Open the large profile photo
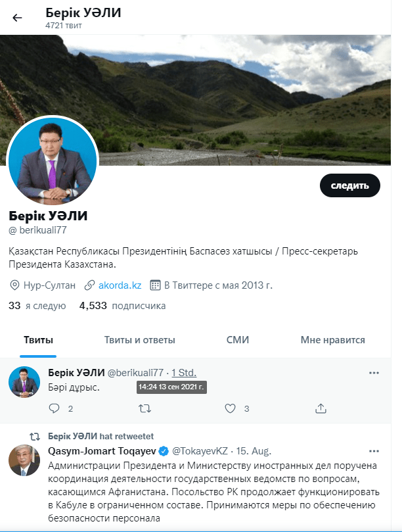The width and height of the screenshot is (402, 532). tap(53, 160)
